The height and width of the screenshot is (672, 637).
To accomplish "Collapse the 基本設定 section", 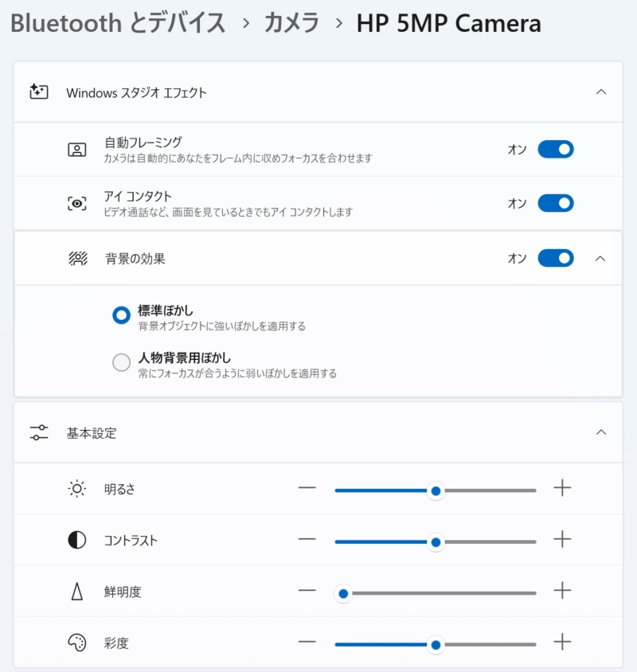I will click(x=601, y=432).
